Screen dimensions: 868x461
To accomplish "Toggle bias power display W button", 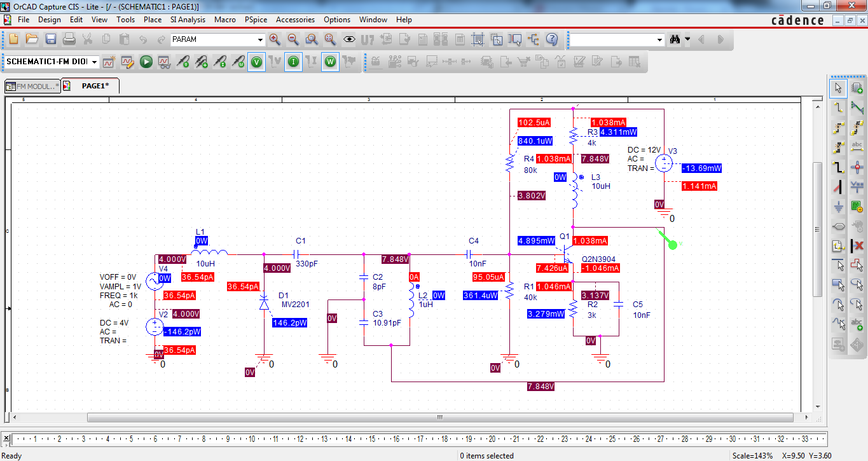I will pyautogui.click(x=330, y=62).
